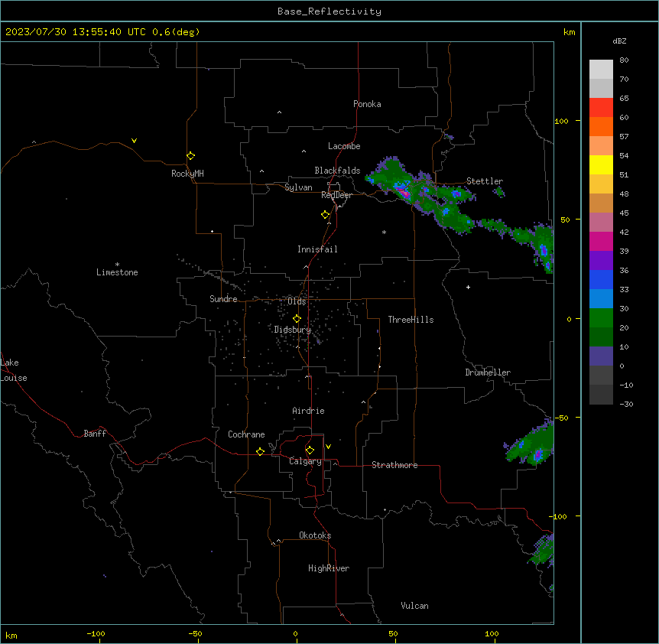
Task: Select the Innisfail city label
Action: [x=317, y=249]
